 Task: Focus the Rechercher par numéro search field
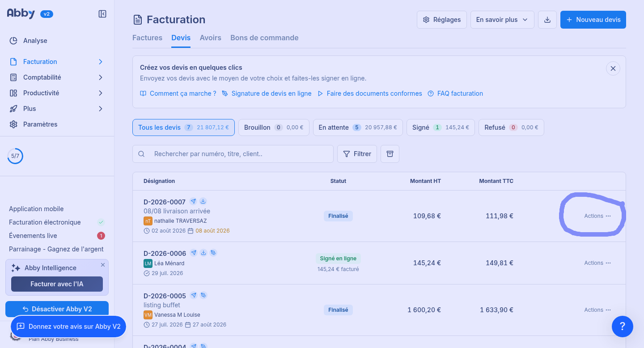coord(233,154)
